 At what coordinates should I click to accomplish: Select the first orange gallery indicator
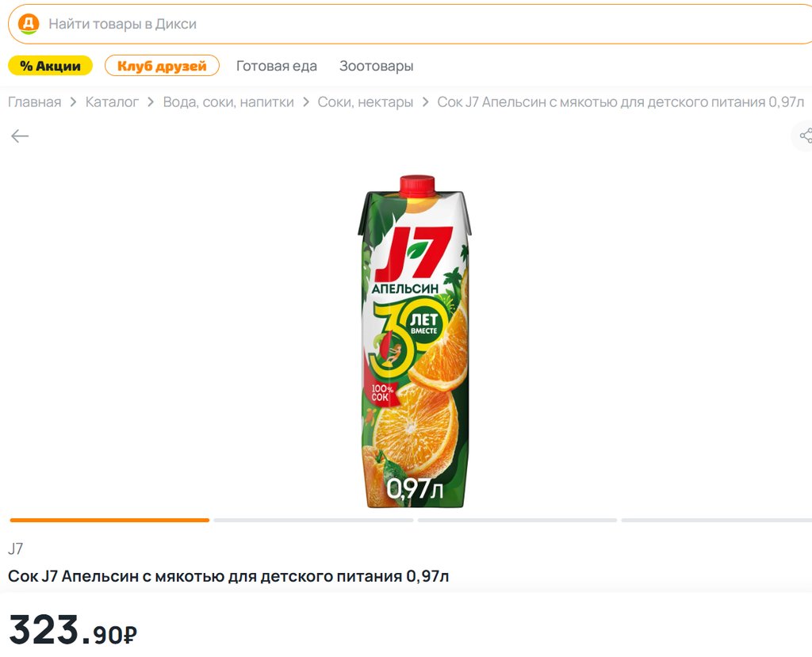pyautogui.click(x=109, y=521)
